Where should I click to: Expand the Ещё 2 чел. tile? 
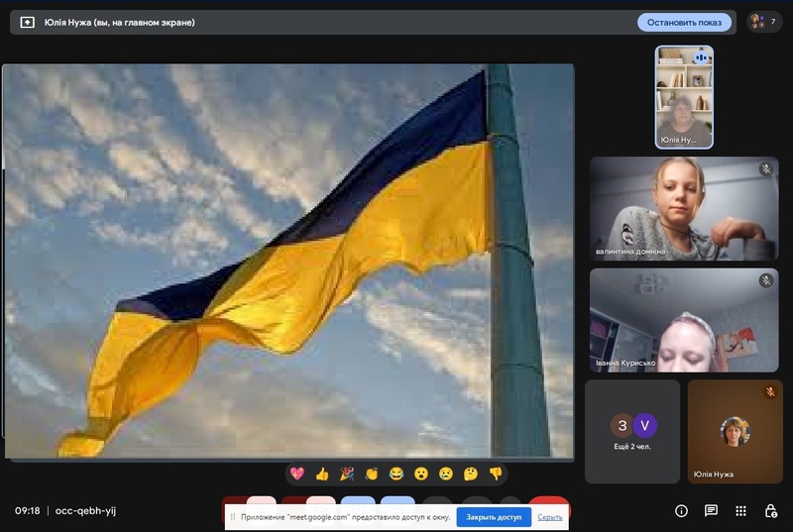[632, 431]
